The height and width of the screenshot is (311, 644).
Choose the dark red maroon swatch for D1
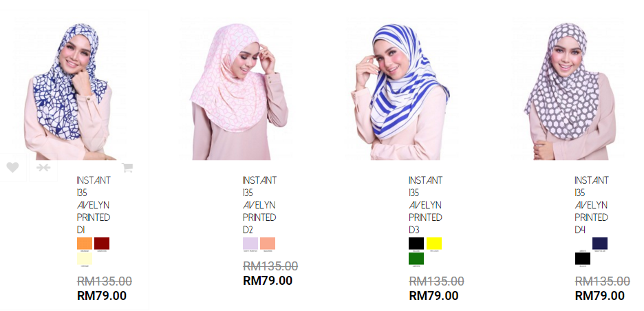pos(102,244)
